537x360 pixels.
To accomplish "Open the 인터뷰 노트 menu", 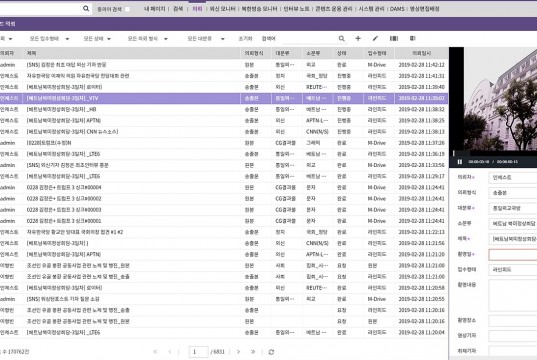I will (x=297, y=9).
